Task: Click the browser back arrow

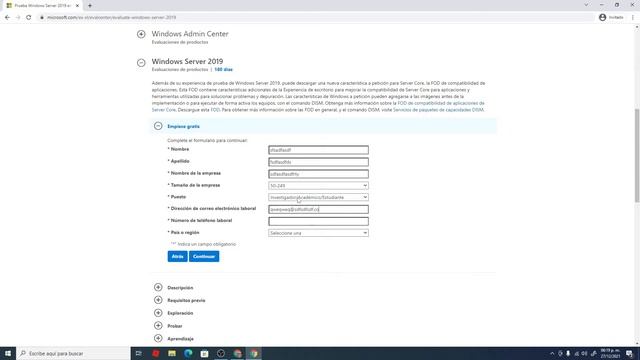Action: [7, 18]
